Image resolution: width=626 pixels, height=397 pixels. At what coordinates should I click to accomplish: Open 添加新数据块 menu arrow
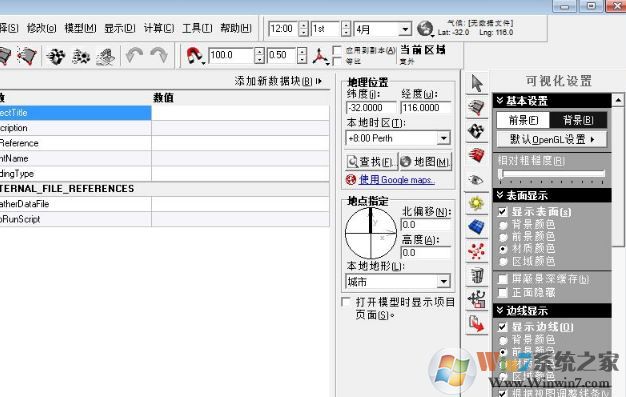319,81
